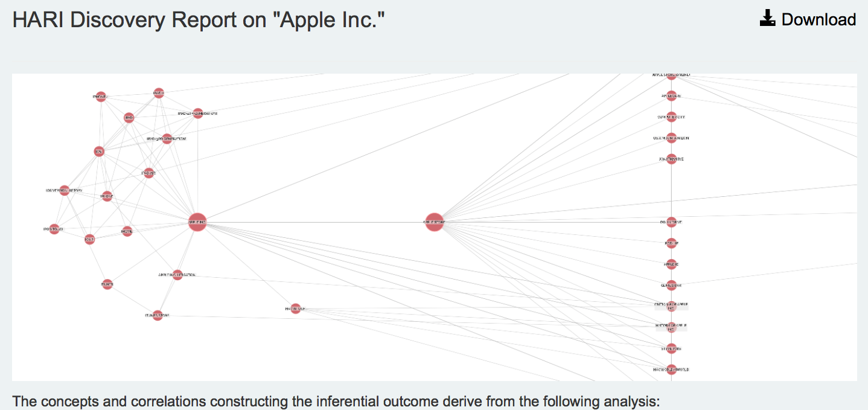Select the iOS Version History node
868x410 pixels.
[65, 191]
